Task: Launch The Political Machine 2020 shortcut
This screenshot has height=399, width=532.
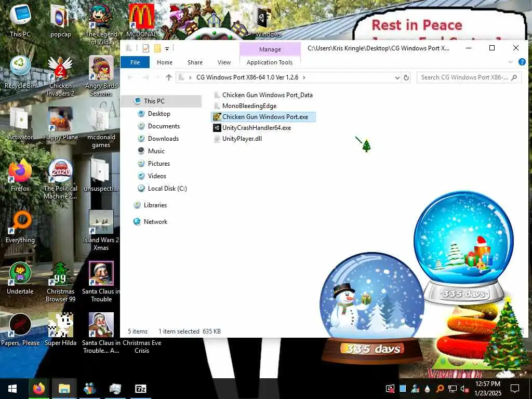Action: click(60, 179)
